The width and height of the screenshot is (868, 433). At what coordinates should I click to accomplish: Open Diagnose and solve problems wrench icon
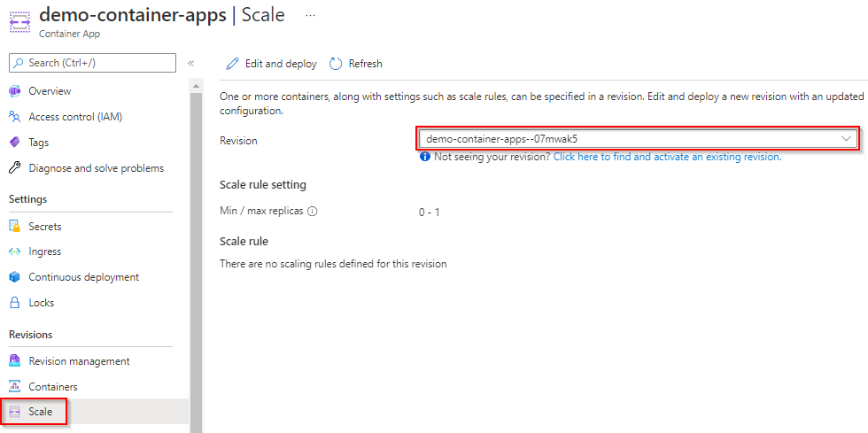15,167
